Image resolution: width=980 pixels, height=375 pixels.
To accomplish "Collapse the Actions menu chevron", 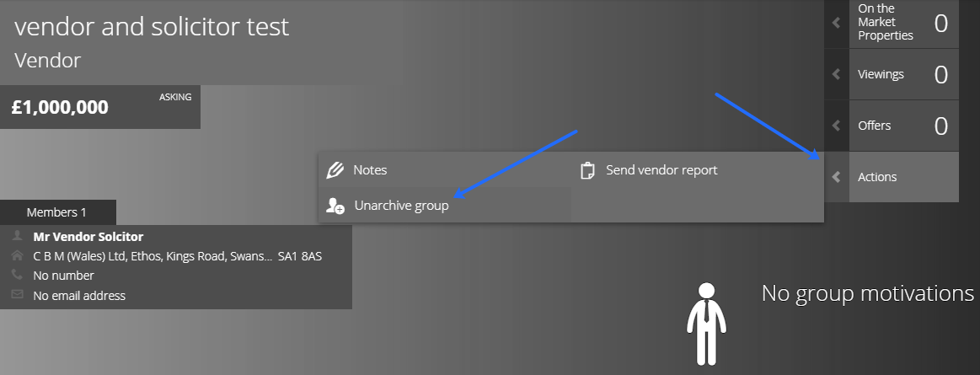I will tap(836, 177).
